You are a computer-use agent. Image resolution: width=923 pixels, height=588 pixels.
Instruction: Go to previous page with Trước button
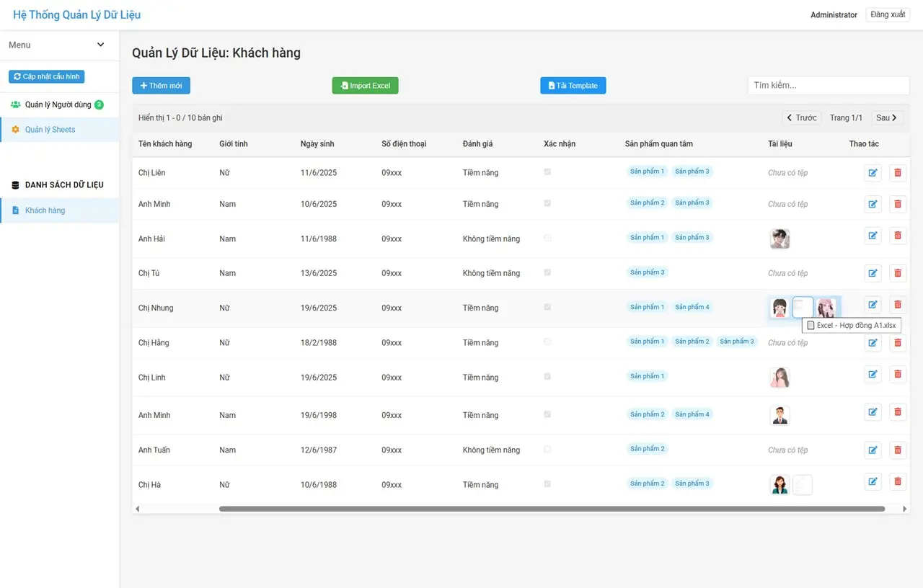click(x=802, y=117)
